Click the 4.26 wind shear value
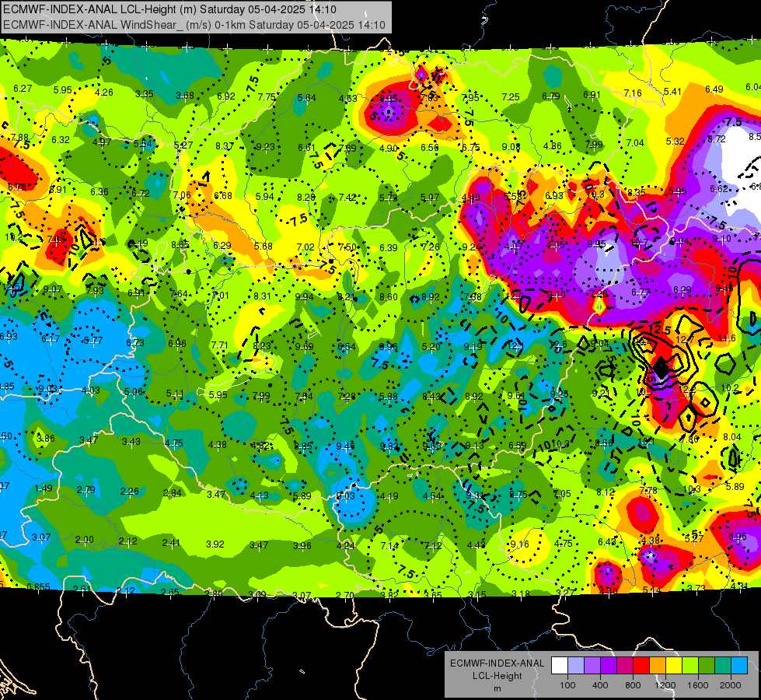 [104, 93]
